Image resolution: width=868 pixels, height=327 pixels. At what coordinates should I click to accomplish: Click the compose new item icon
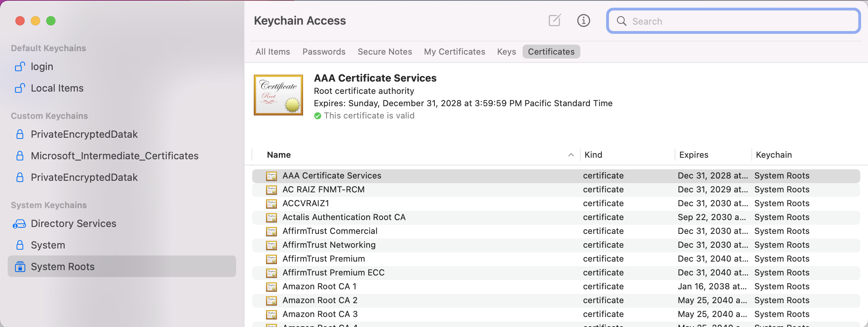tap(555, 20)
